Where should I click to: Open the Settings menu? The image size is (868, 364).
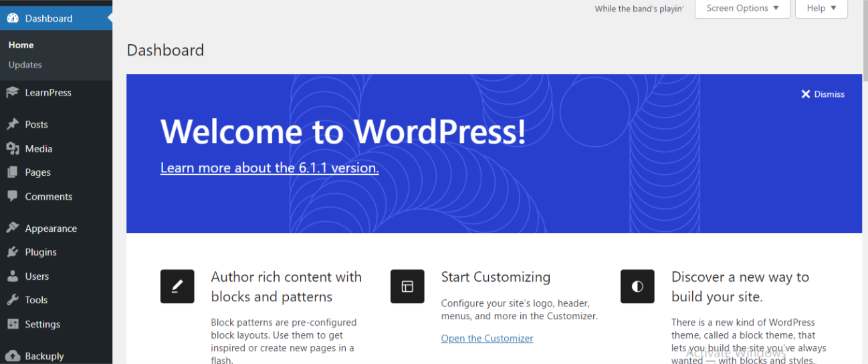pyautogui.click(x=56, y=324)
